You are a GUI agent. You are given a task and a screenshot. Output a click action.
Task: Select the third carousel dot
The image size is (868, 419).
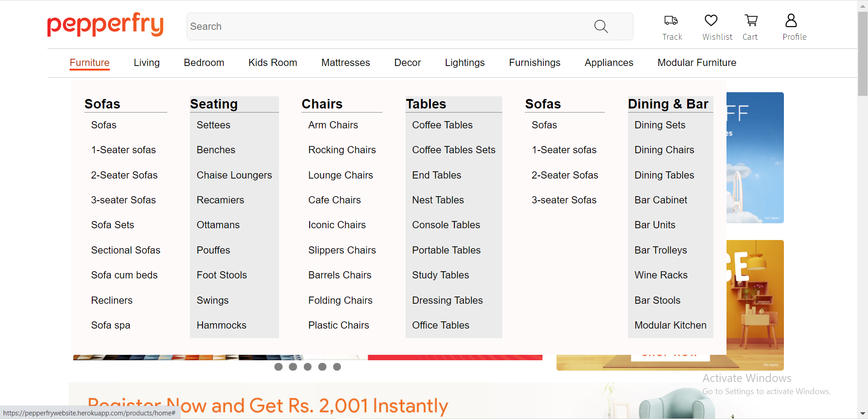pyautogui.click(x=308, y=367)
